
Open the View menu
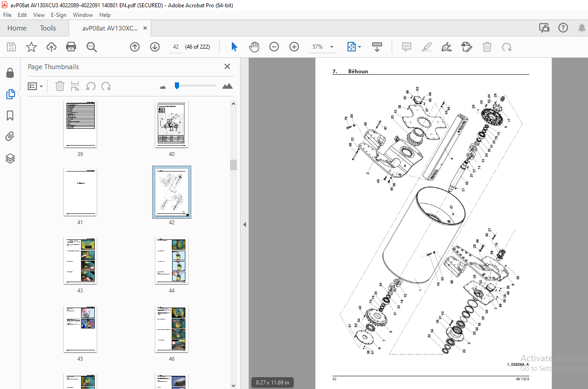coord(39,15)
